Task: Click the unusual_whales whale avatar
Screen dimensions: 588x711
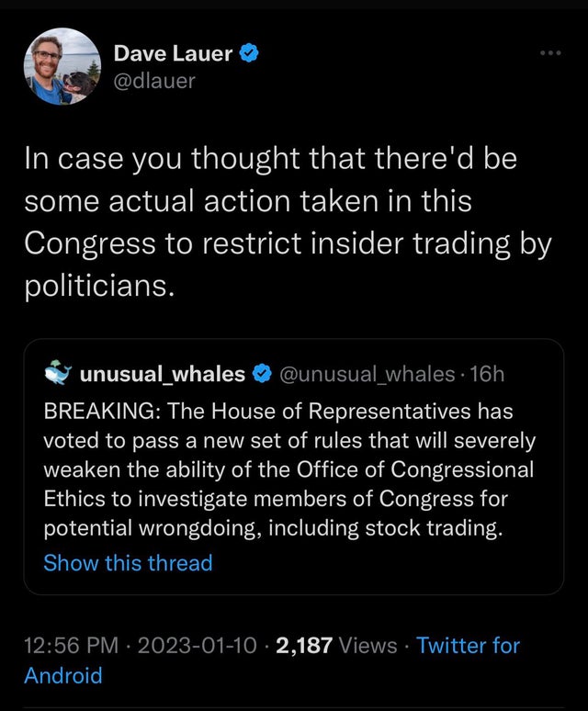Action: tap(59, 373)
